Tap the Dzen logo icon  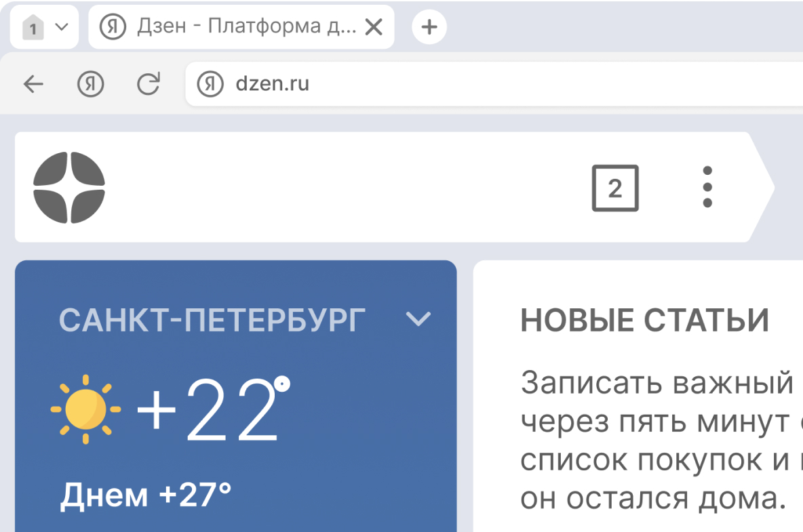pos(68,187)
